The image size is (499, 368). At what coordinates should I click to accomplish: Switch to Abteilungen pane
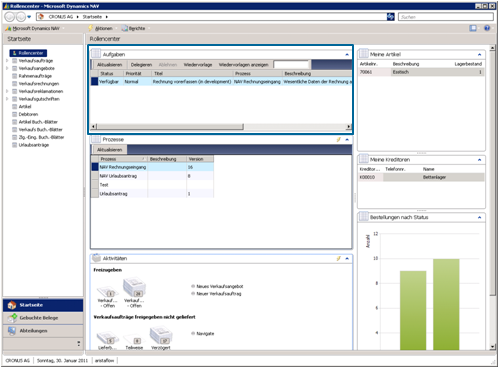coord(43,331)
